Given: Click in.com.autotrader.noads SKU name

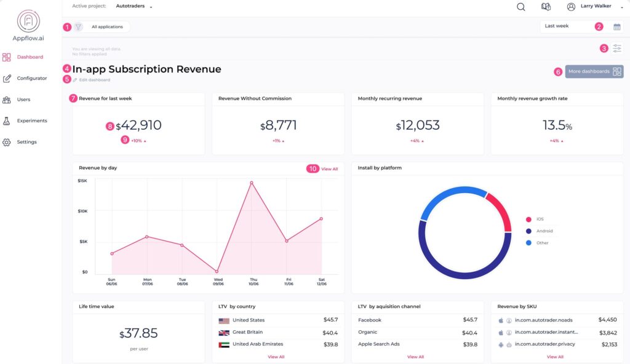Looking at the screenshot, I should [x=544, y=320].
